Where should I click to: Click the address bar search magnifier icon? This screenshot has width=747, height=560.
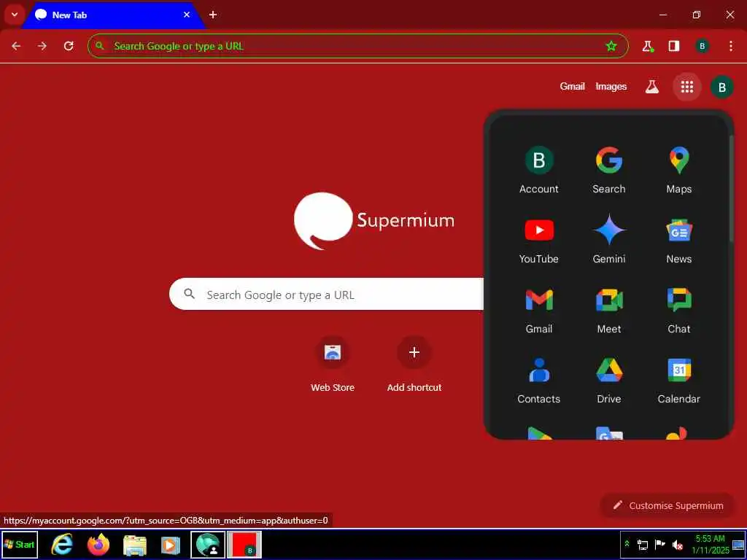(99, 46)
